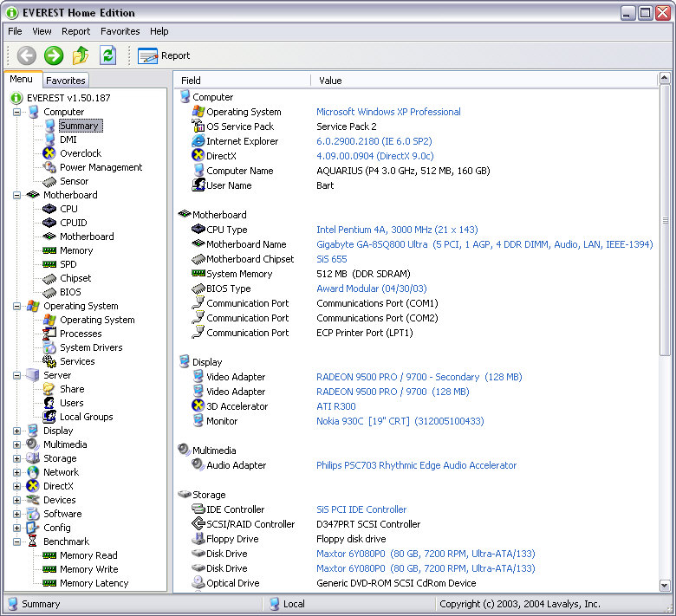Click the Up folder toolbar icon
This screenshot has width=676, height=616.
tap(81, 55)
